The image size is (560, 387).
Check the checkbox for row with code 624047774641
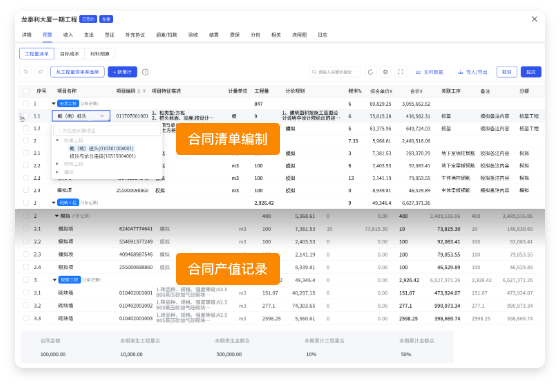click(x=26, y=229)
